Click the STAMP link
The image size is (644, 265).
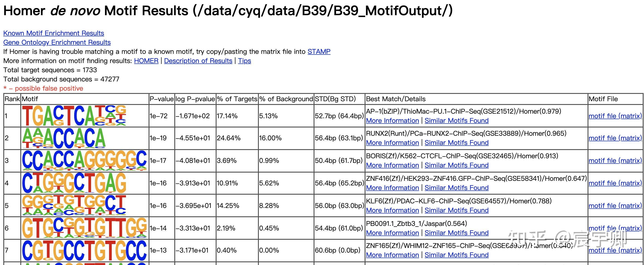319,52
